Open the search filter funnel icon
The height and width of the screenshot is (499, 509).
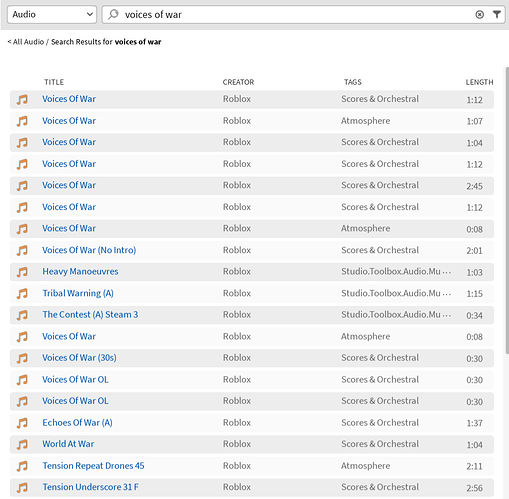(x=497, y=14)
